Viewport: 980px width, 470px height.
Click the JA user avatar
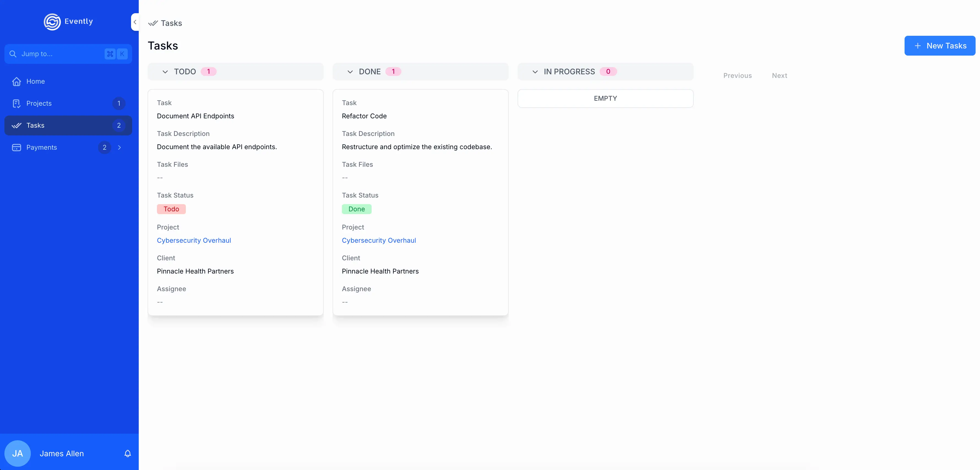(18, 453)
